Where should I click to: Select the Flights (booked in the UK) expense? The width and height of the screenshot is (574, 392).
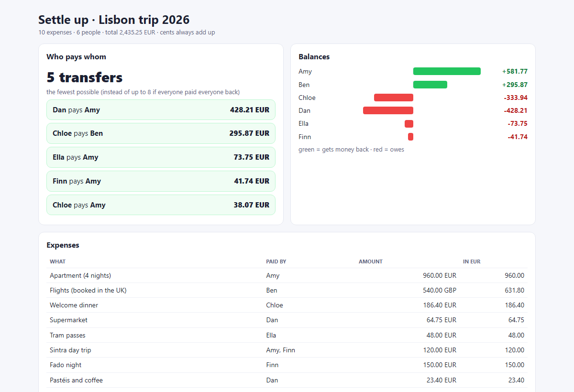[x=287, y=290]
